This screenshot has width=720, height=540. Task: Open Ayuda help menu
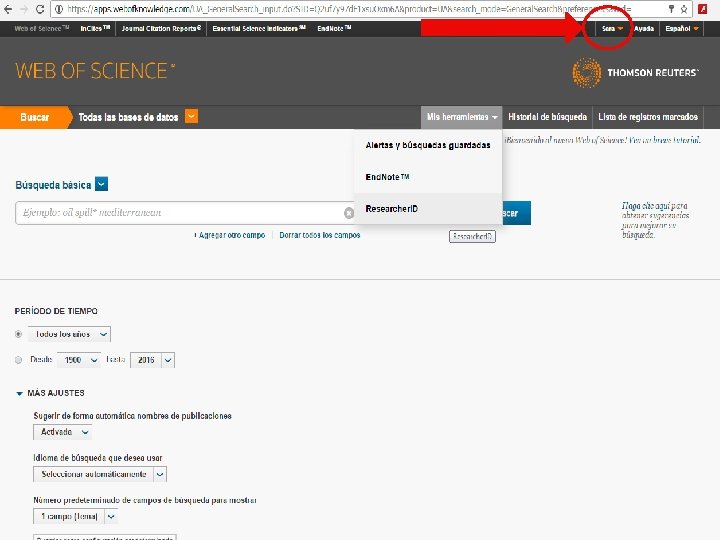[x=644, y=28]
